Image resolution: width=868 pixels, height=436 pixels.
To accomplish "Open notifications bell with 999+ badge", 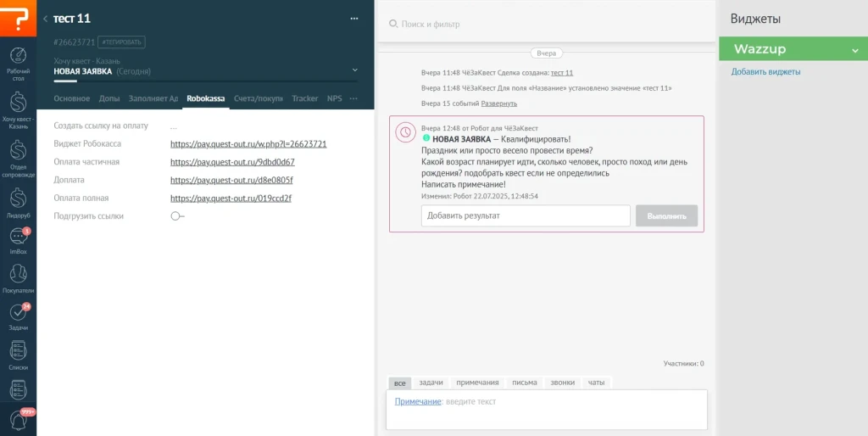I will coord(19,420).
